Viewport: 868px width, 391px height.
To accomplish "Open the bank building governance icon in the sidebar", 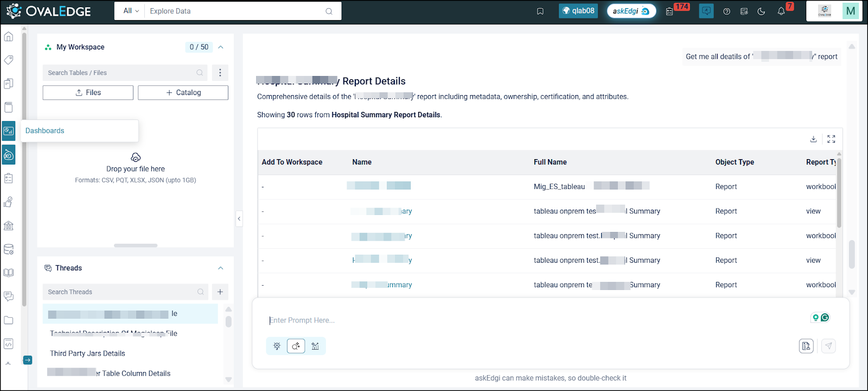I will coord(9,225).
